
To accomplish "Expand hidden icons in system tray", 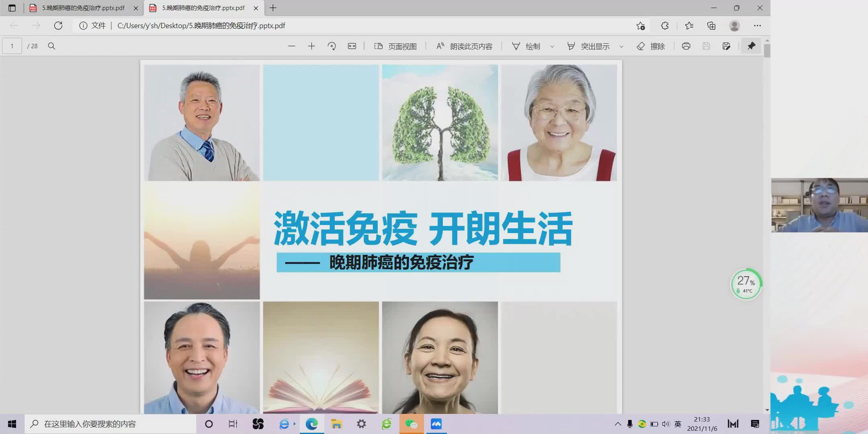I will click(x=618, y=424).
